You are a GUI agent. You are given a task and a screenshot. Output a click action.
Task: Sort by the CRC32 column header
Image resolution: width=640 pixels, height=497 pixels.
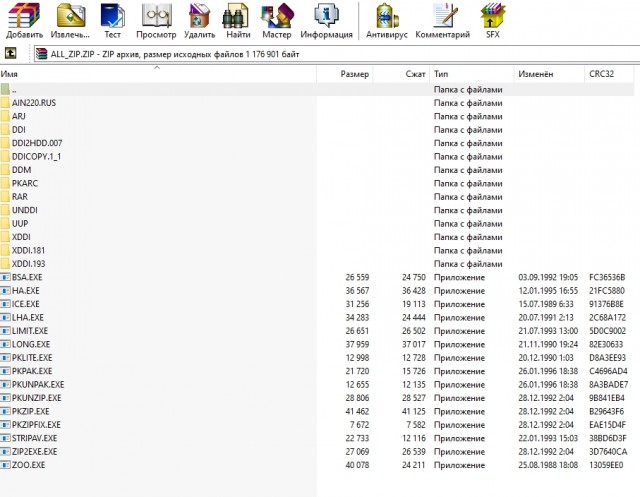pyautogui.click(x=609, y=74)
